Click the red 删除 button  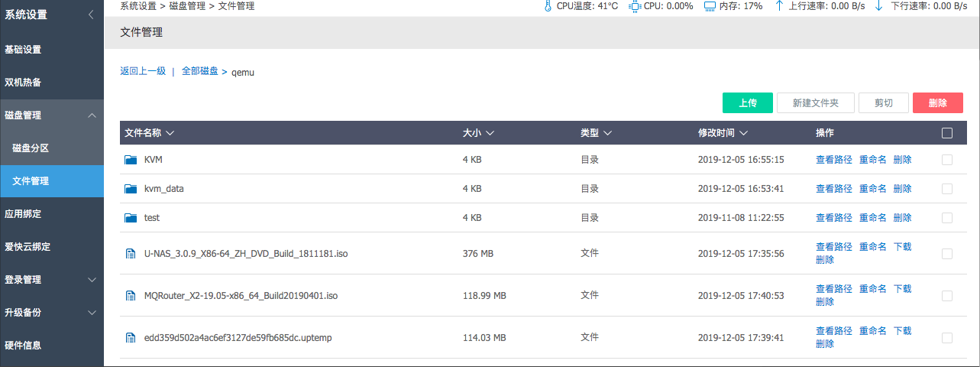pyautogui.click(x=938, y=103)
